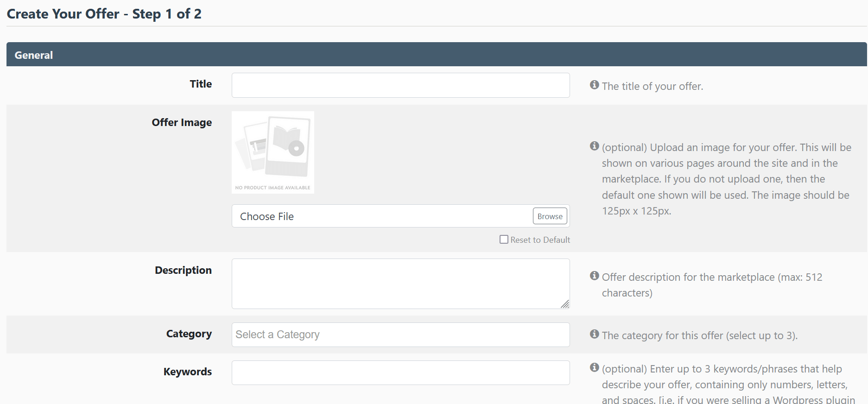Click the info icon for Category help
Viewport: 868px width, 404px height.
click(594, 334)
